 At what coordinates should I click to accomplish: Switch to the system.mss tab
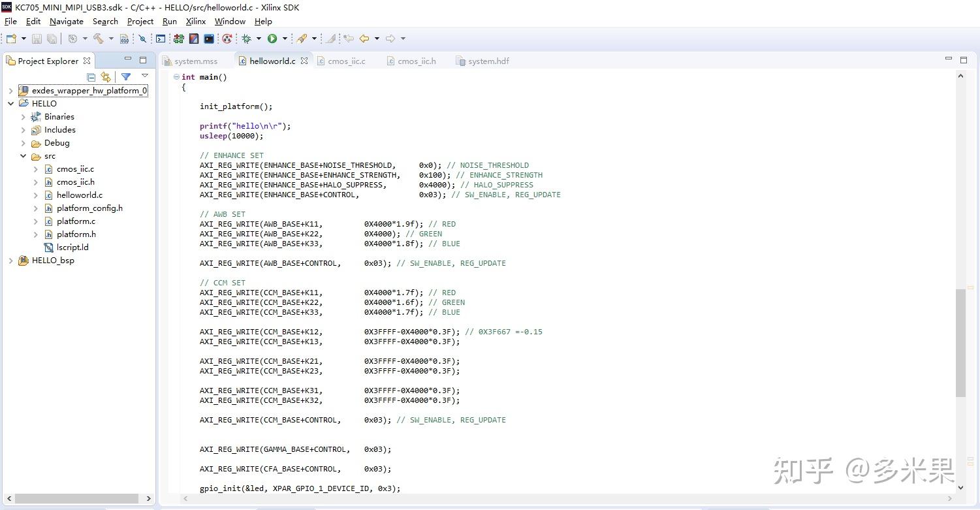click(195, 61)
